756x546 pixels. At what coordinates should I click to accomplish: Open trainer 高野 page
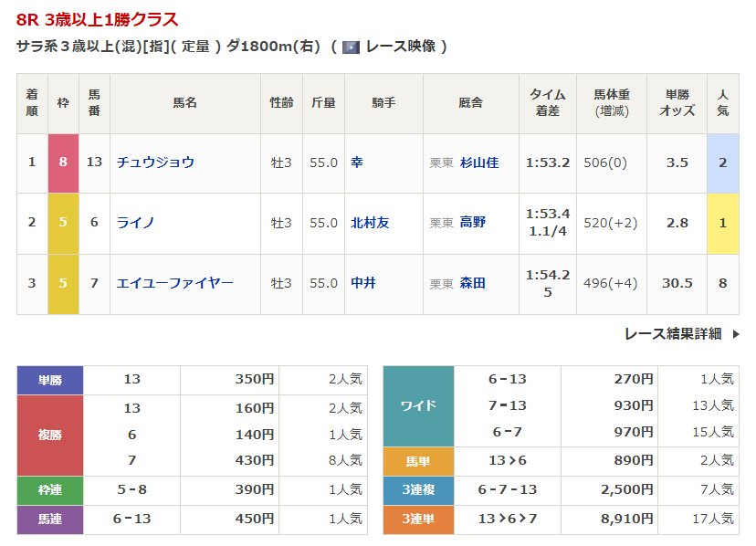(473, 222)
